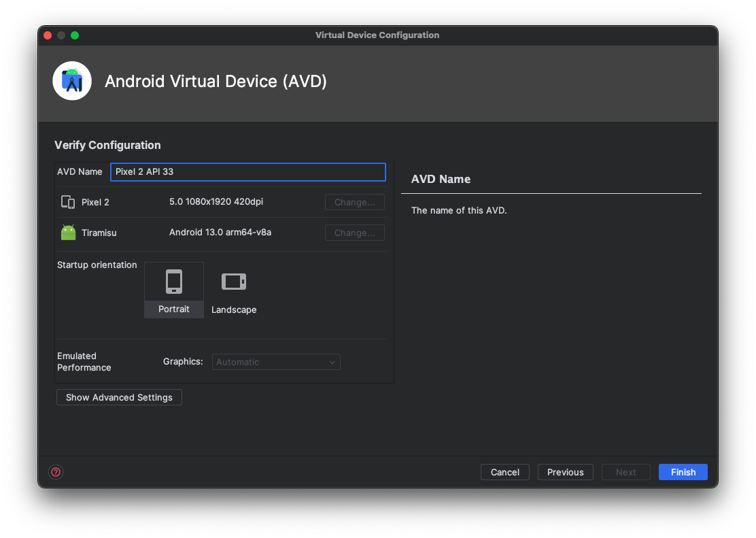Change the Pixel 2 device hardware
The image size is (756, 538).
[x=355, y=202]
